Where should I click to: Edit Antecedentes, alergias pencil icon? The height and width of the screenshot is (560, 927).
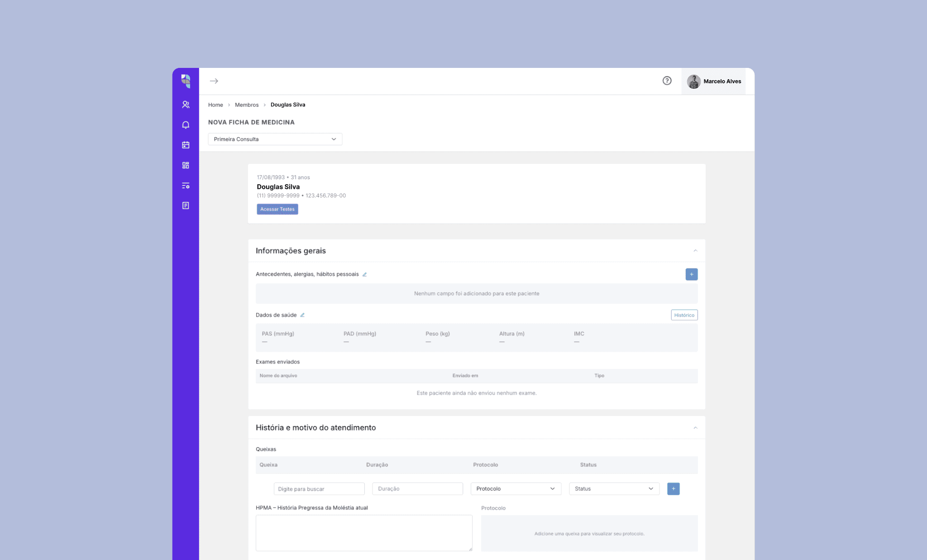point(364,274)
